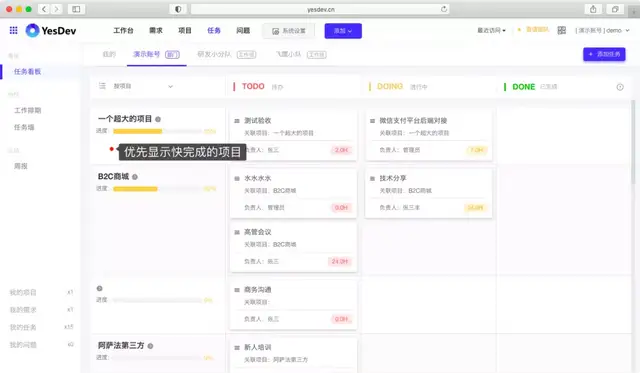Screen dimensions: 640x373
Task: Click the 阿萨法第三方 progress bar
Action: [157, 358]
